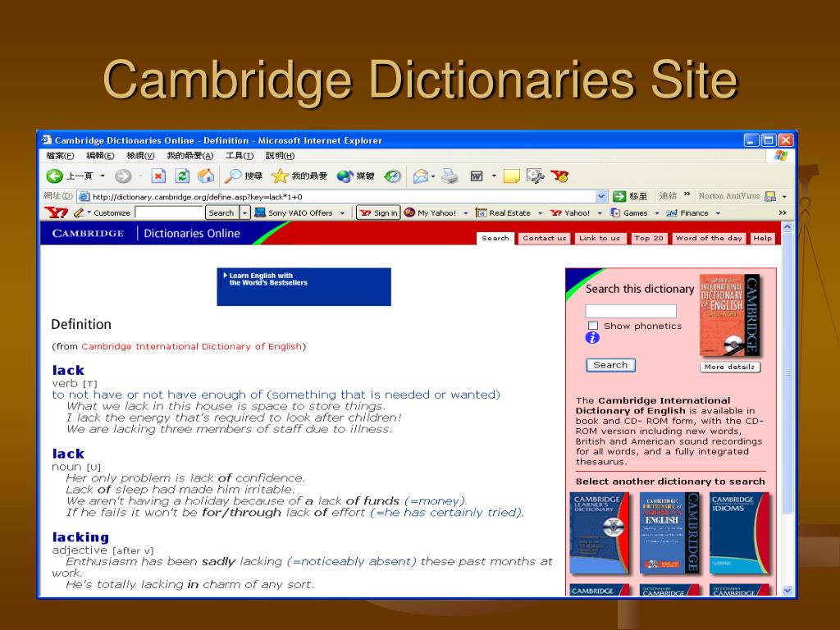Expand Yahoo toolbar overflow chevron

pyautogui.click(x=783, y=212)
